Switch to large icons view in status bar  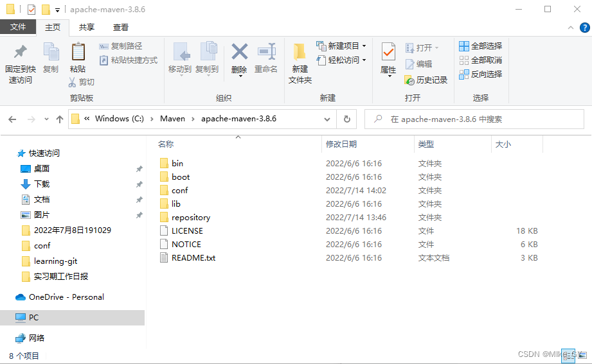[x=582, y=356]
